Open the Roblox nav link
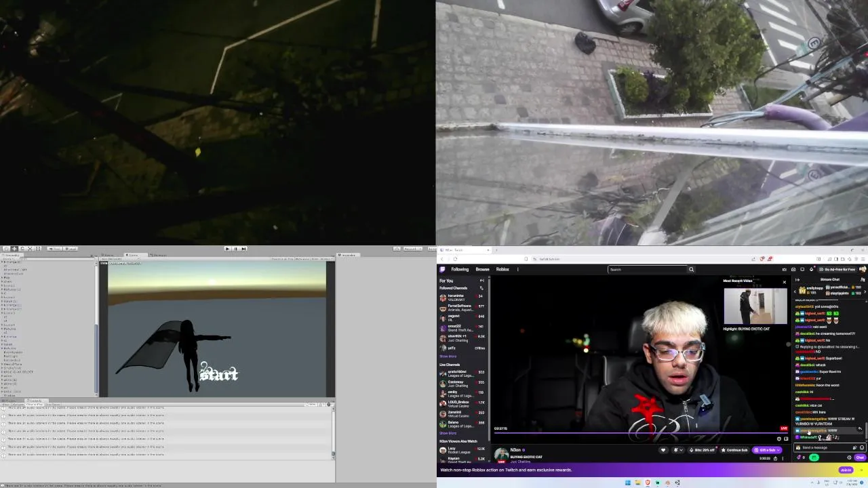This screenshot has width=868, height=488. (502, 269)
